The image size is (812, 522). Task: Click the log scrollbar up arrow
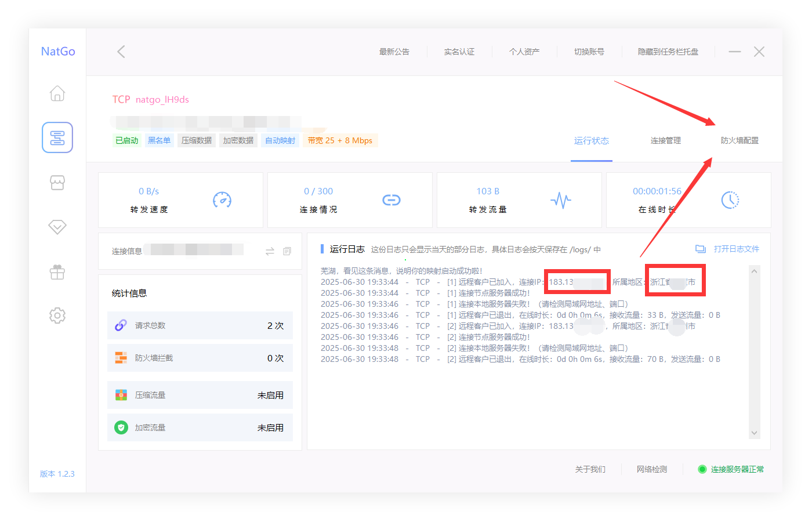tap(754, 271)
